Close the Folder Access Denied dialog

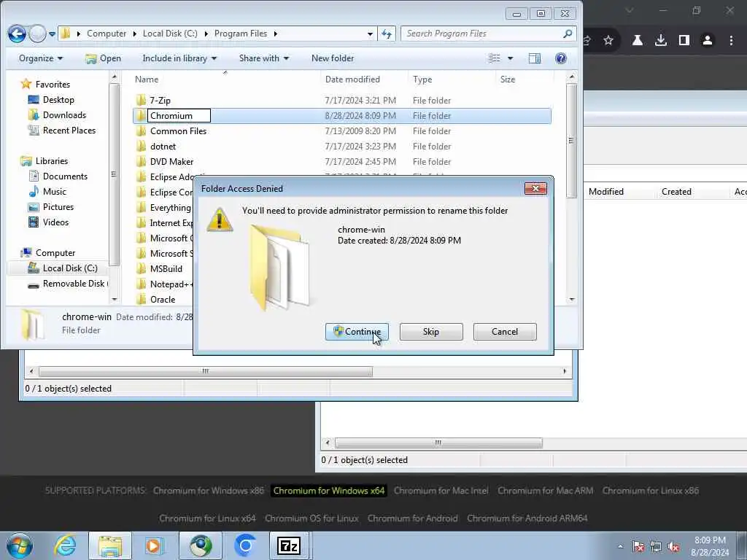point(535,189)
